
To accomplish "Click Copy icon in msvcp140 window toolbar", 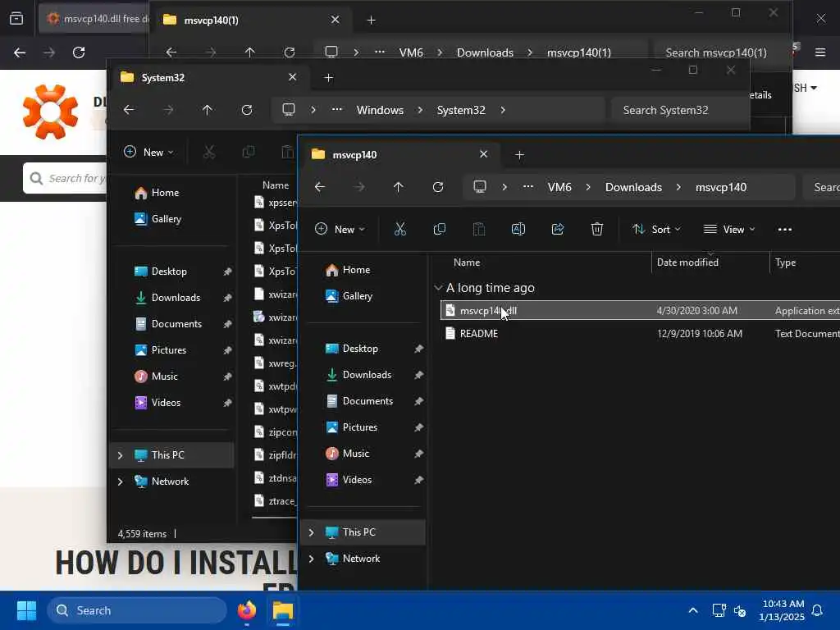I will point(440,230).
